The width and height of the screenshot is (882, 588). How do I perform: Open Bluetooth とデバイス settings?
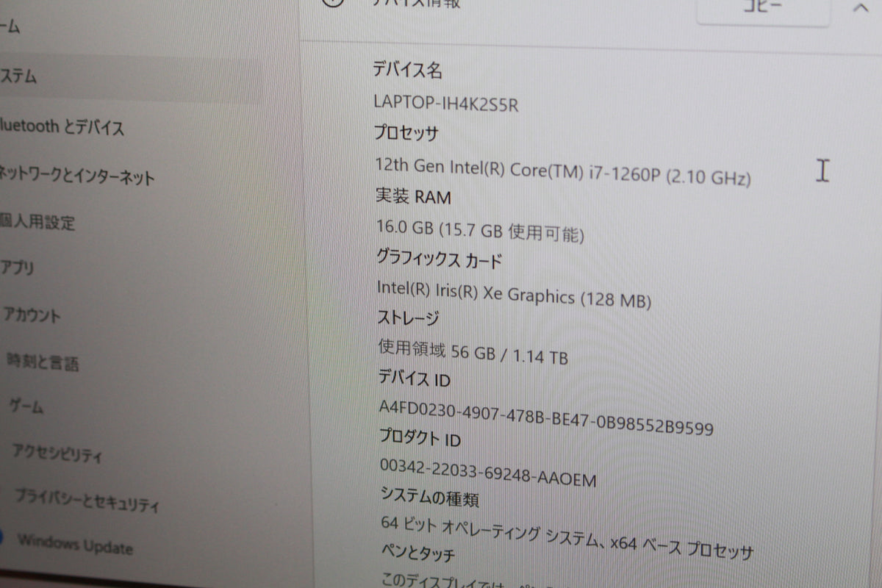pos(62,127)
